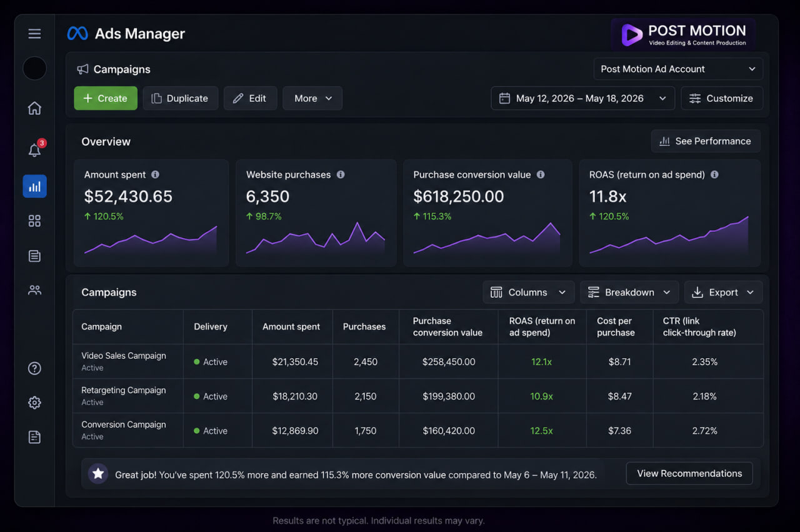Open the four-squares grid sidebar icon

coord(34,221)
